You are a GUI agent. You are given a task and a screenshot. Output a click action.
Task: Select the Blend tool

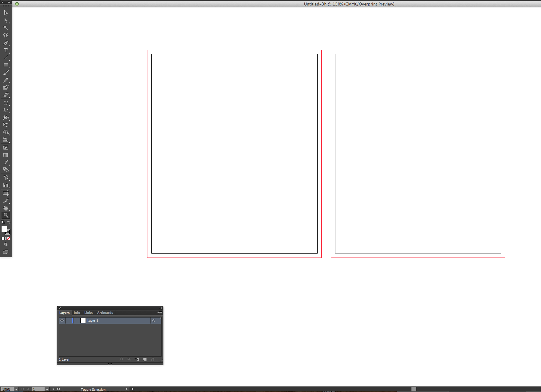(6, 170)
